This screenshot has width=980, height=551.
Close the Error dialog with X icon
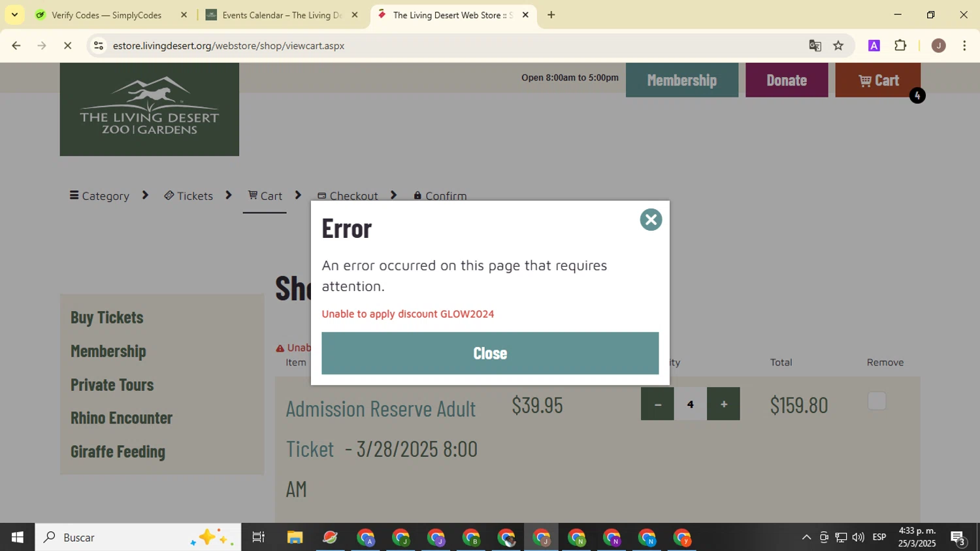tap(651, 220)
